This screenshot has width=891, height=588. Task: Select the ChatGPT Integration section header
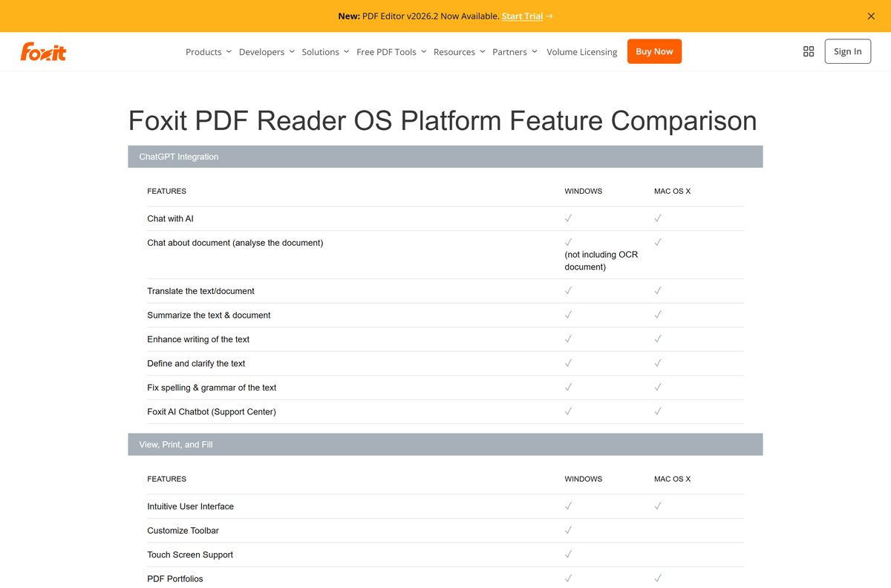[x=446, y=157]
